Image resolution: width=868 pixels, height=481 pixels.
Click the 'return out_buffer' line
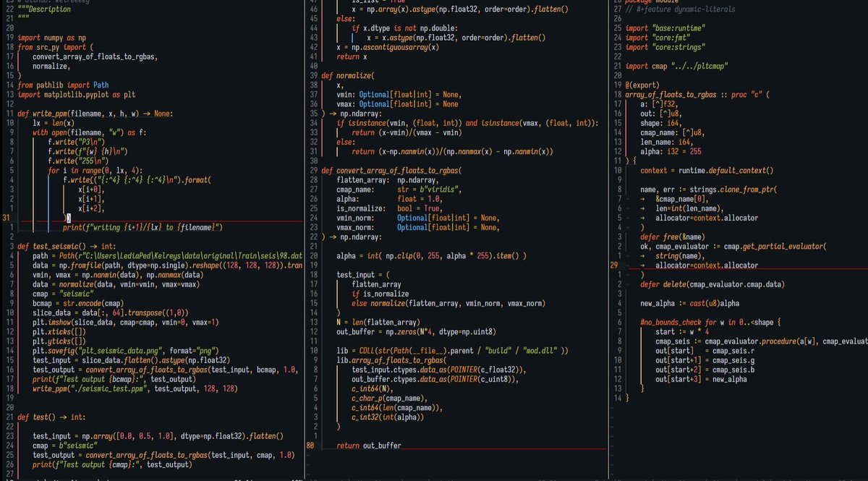click(370, 446)
